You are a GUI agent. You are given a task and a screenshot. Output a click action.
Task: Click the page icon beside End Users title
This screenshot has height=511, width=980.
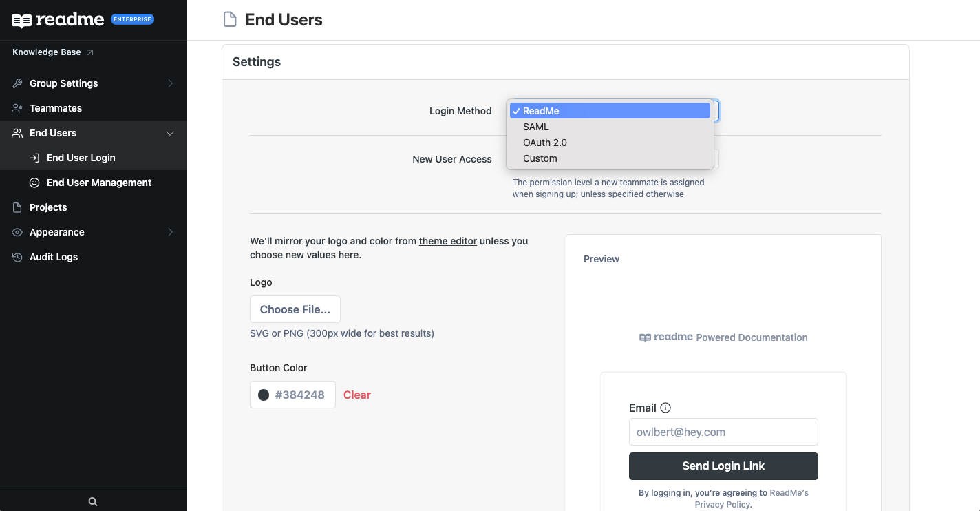pos(230,19)
